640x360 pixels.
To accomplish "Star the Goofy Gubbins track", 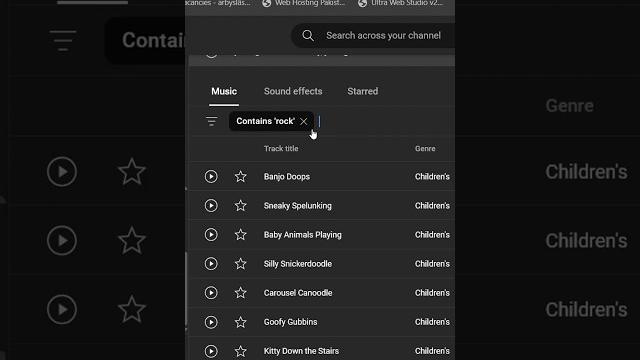I will click(240, 322).
